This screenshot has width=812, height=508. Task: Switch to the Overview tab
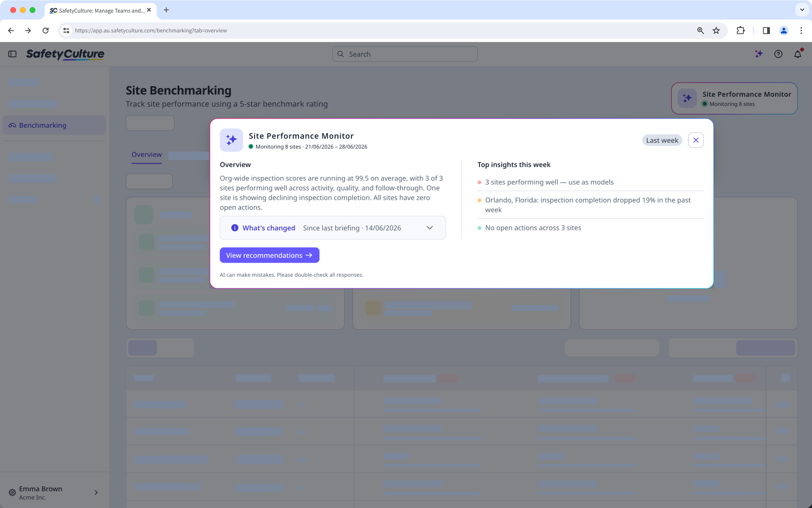[x=146, y=155]
